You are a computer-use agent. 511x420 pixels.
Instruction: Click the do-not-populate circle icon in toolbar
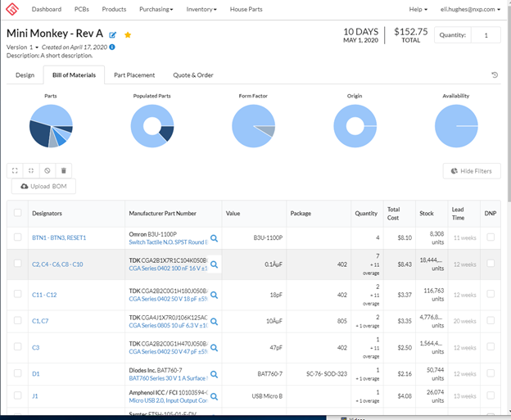coord(47,170)
